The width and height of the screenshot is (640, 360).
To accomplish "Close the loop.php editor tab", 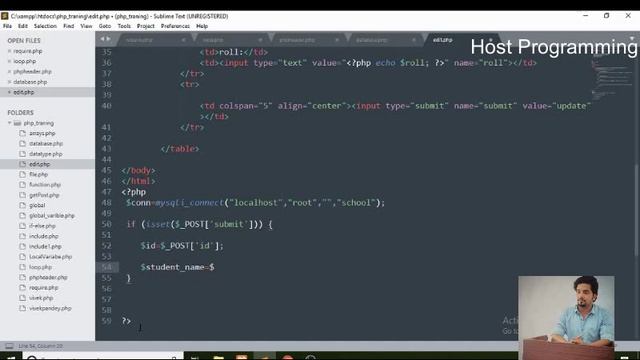I will point(260,40).
